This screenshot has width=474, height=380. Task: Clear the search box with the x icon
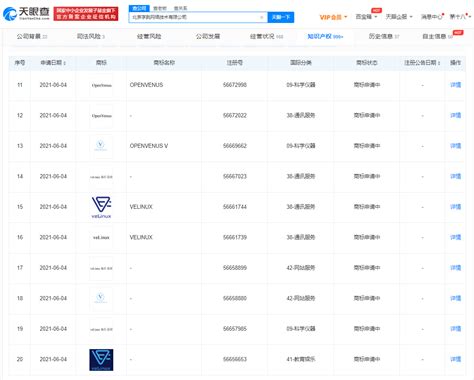(262, 17)
